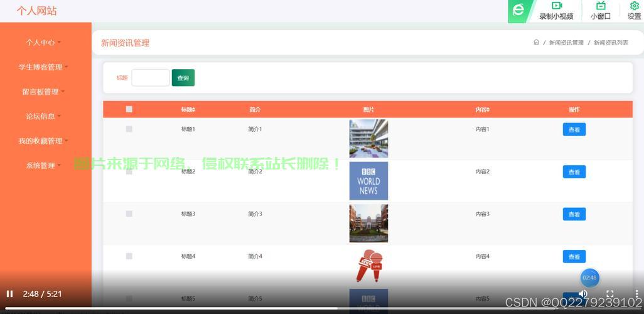The height and width of the screenshot is (314, 644).
Task: Expand the 留言板管理 sidebar menu
Action: [43, 92]
